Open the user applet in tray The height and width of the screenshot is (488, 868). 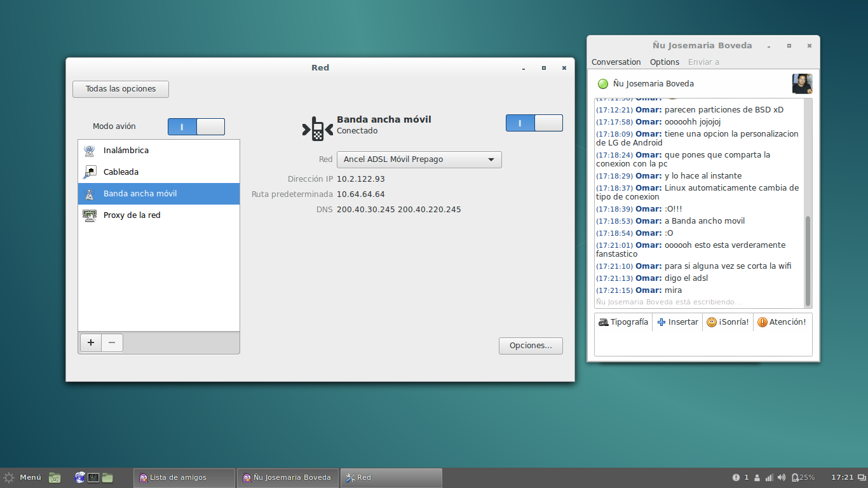coord(757,477)
